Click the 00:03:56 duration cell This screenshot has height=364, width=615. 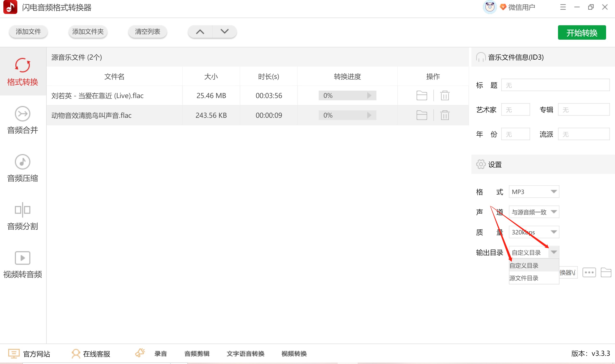tap(269, 95)
